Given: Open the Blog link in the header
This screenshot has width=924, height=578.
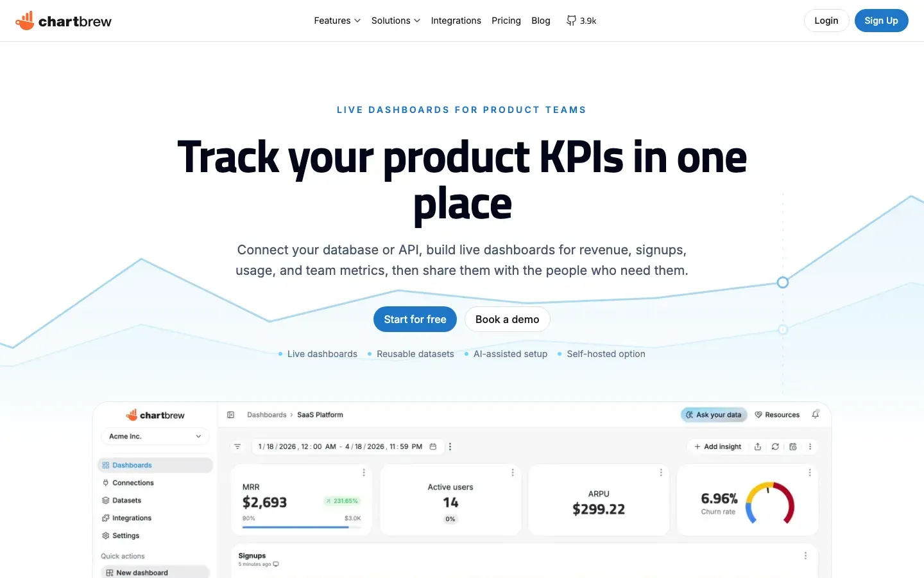Looking at the screenshot, I should tap(541, 21).
